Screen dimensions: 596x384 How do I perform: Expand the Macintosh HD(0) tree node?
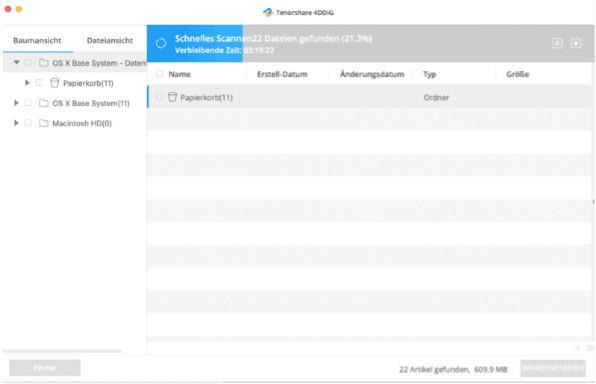(x=16, y=123)
